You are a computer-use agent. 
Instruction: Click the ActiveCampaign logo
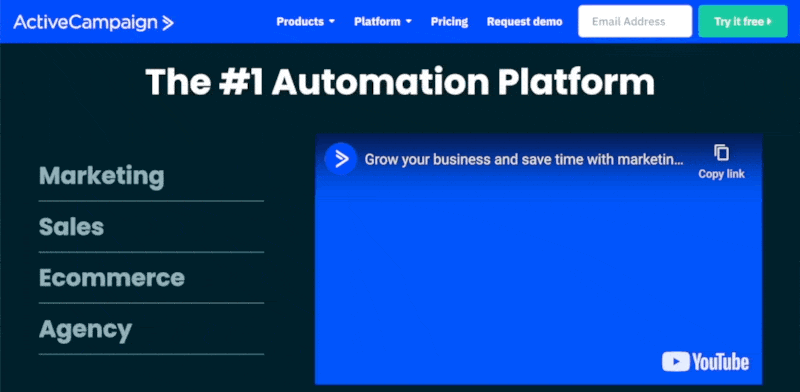tap(93, 22)
